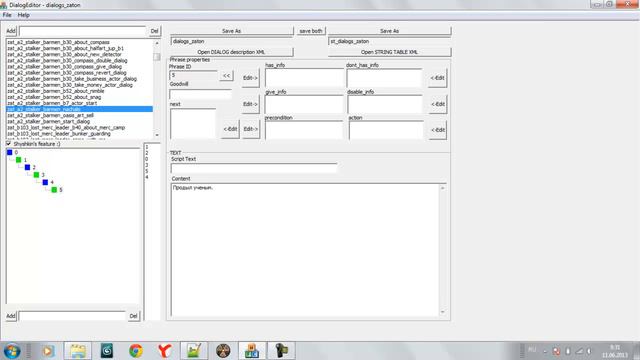Toggle Shyshkin's feature checkbox
Image resolution: width=640 pixels, height=360 pixels.
tap(9, 144)
